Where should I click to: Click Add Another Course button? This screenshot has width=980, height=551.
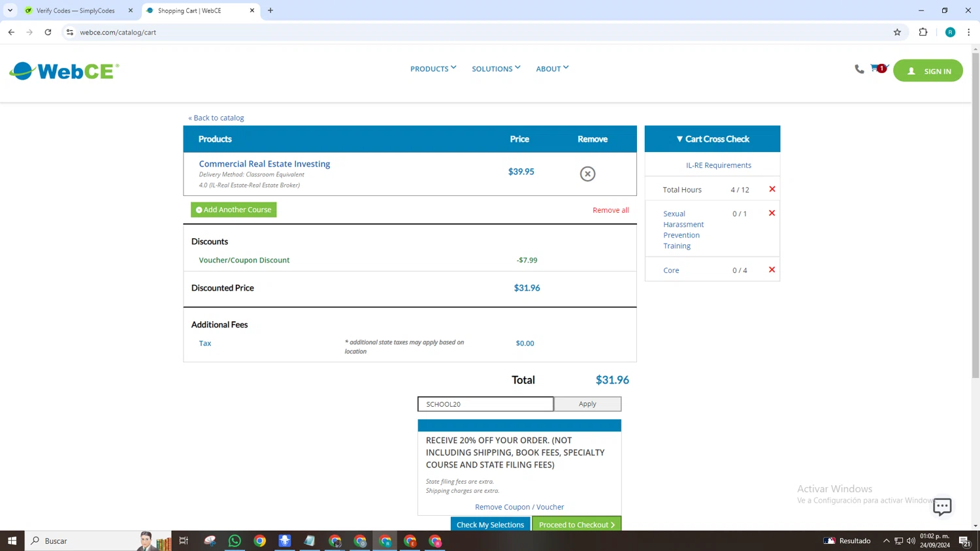(x=234, y=210)
